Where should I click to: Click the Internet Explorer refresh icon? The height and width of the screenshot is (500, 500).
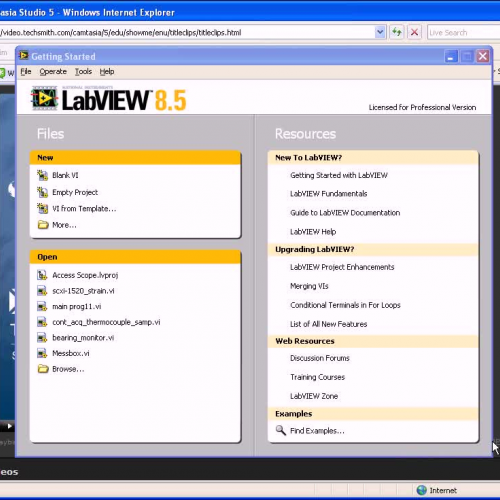(397, 32)
